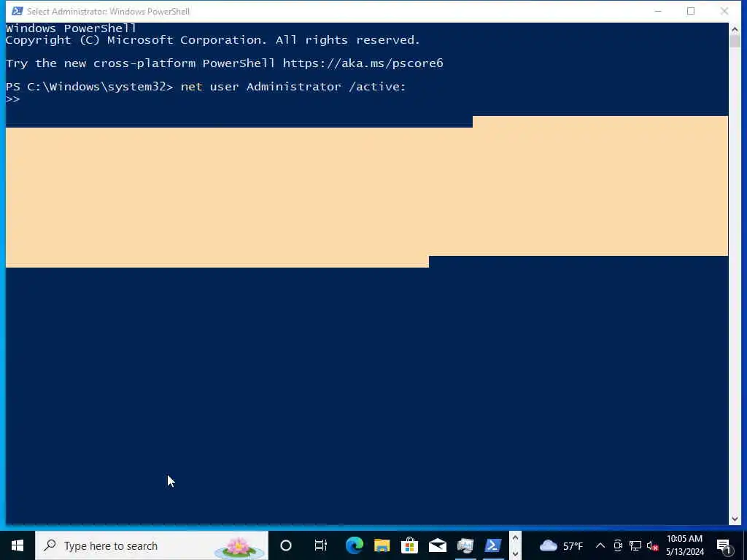This screenshot has height=560, width=747.
Task: Click the '>>' continuation prompt
Action: point(13,99)
